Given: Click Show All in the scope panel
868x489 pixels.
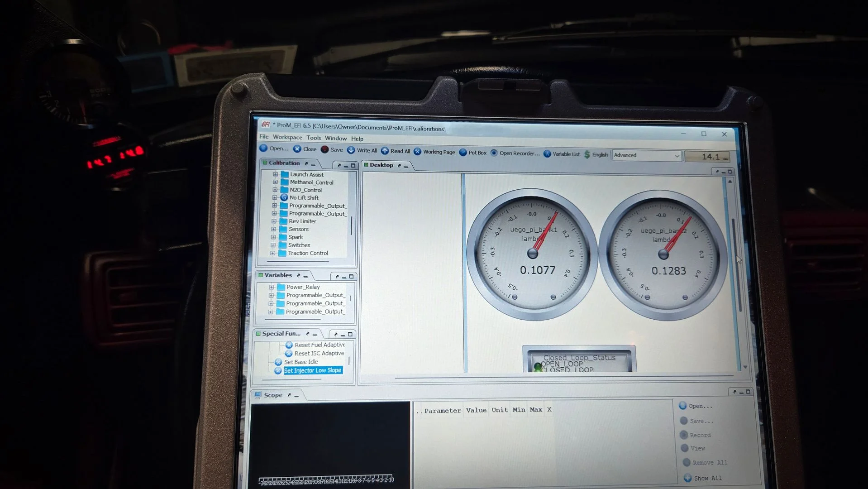Looking at the screenshot, I should click(703, 478).
